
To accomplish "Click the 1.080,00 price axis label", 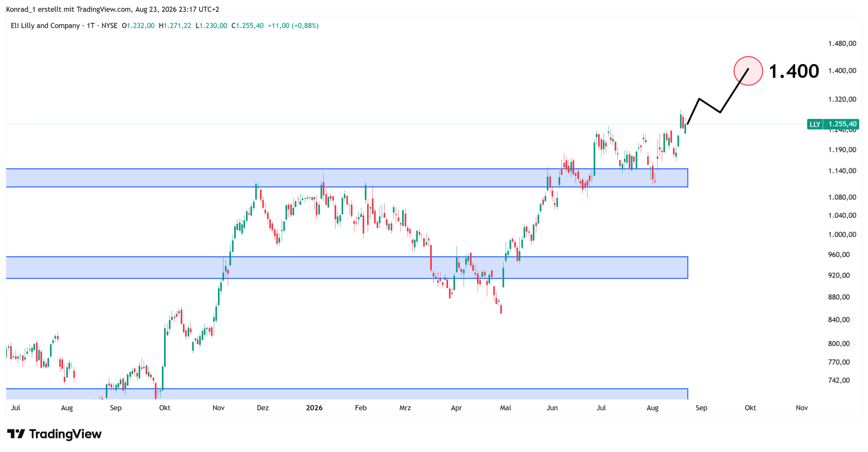I will coord(842,197).
